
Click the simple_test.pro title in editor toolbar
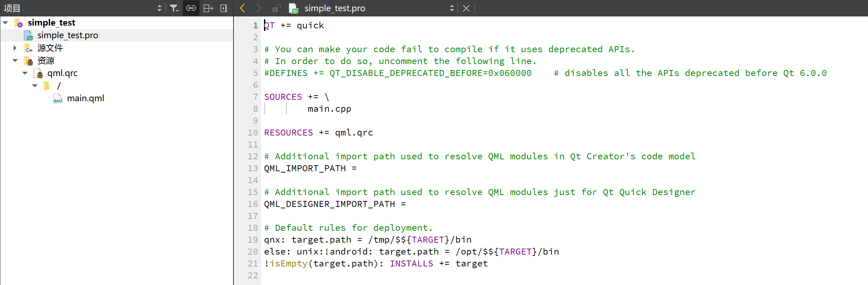click(x=335, y=8)
